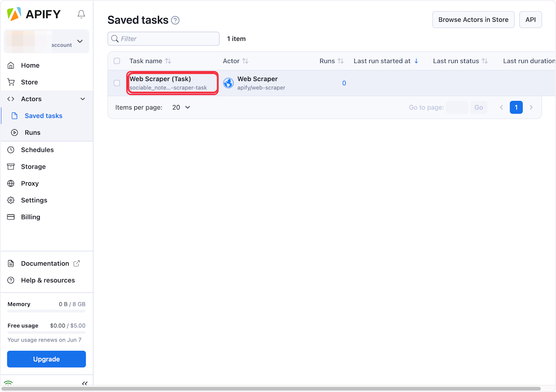Click the Documentation external-link icon

(x=77, y=263)
